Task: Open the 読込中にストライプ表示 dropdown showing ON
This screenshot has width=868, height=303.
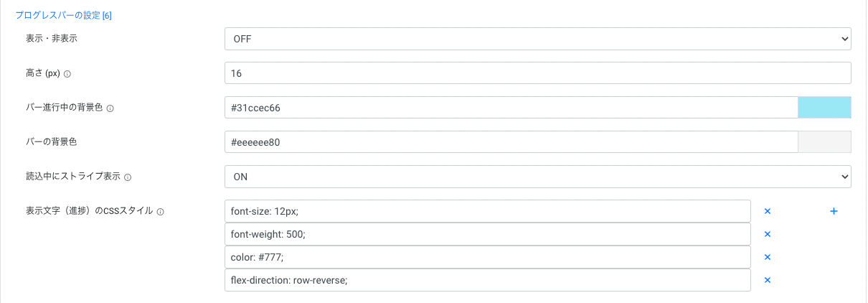Action: point(538,177)
